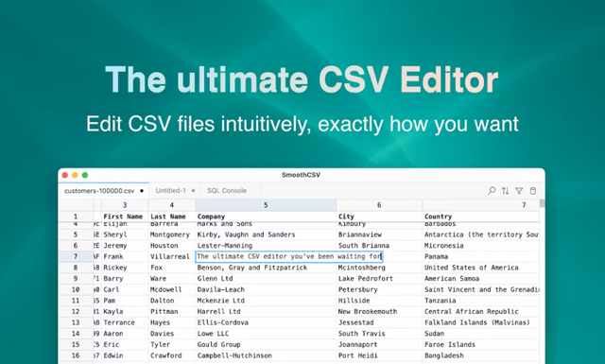Select row number 1
This screenshot has height=364, width=605.
[x=76, y=217]
